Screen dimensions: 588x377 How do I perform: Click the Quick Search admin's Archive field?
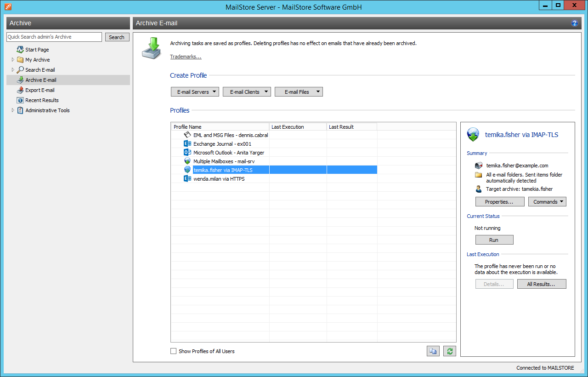click(x=54, y=37)
